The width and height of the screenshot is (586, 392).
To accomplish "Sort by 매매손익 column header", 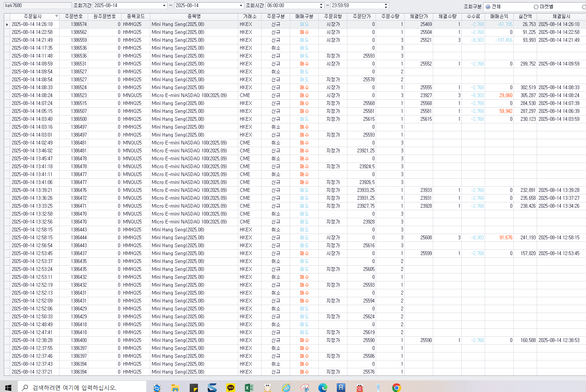I will (x=499, y=16).
